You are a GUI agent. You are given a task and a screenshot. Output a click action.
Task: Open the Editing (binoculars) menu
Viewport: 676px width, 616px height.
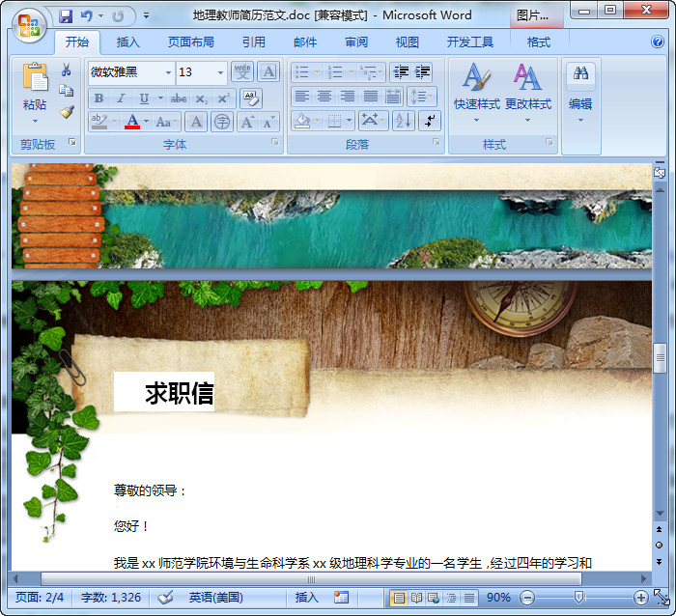(580, 92)
